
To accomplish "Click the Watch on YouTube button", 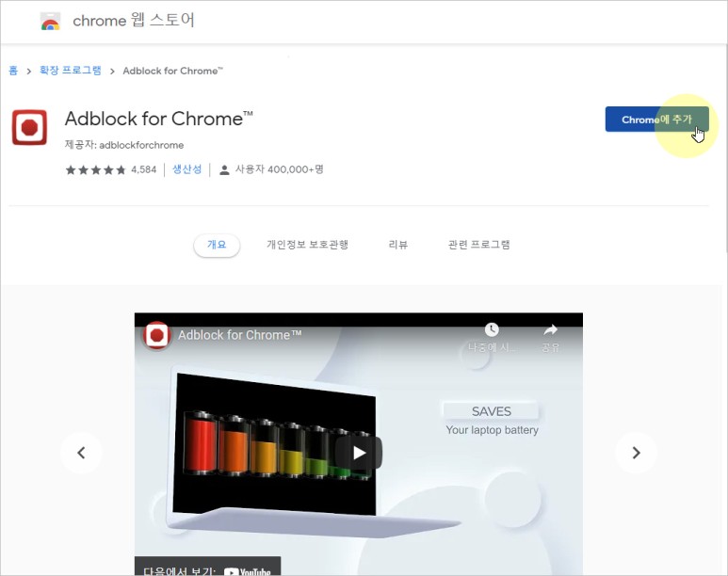I will (x=207, y=567).
